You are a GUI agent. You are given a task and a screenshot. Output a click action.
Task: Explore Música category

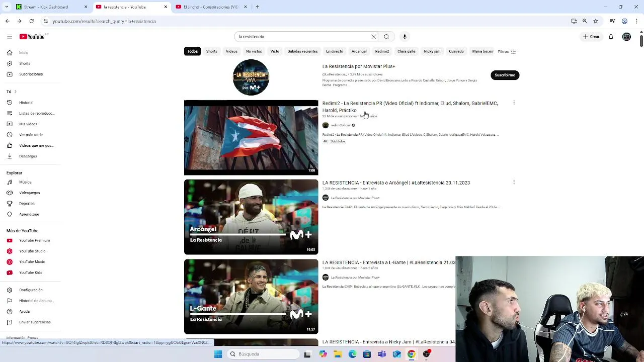pos(25,182)
